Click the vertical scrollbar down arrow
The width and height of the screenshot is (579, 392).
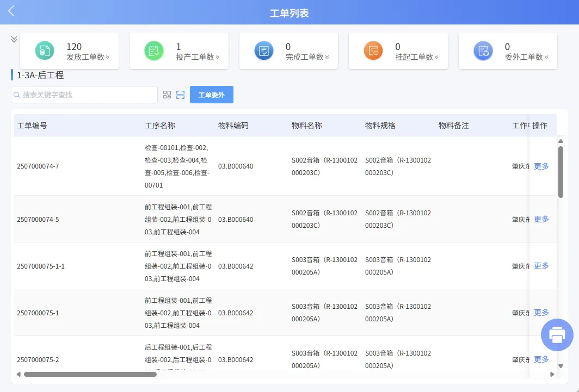point(560,366)
